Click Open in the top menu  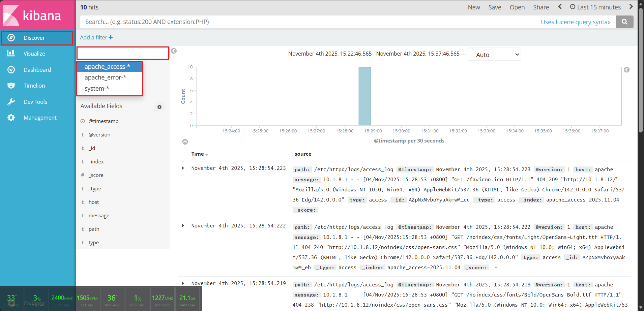coord(517,7)
